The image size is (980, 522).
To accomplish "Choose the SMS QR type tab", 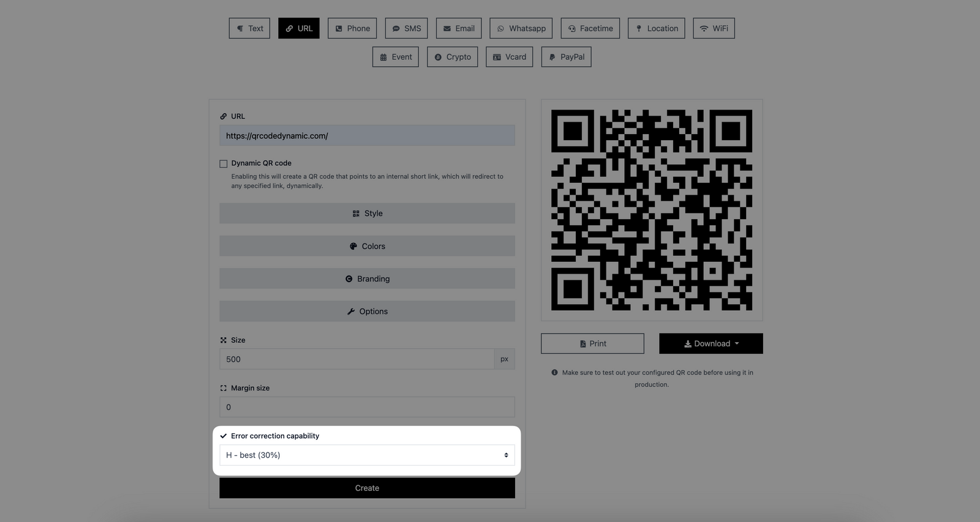I will coord(406,28).
